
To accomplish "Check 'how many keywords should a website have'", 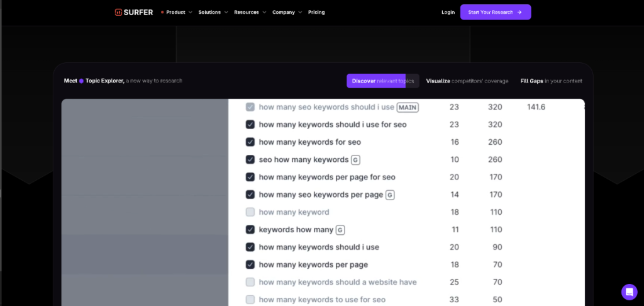I will click(x=250, y=282).
